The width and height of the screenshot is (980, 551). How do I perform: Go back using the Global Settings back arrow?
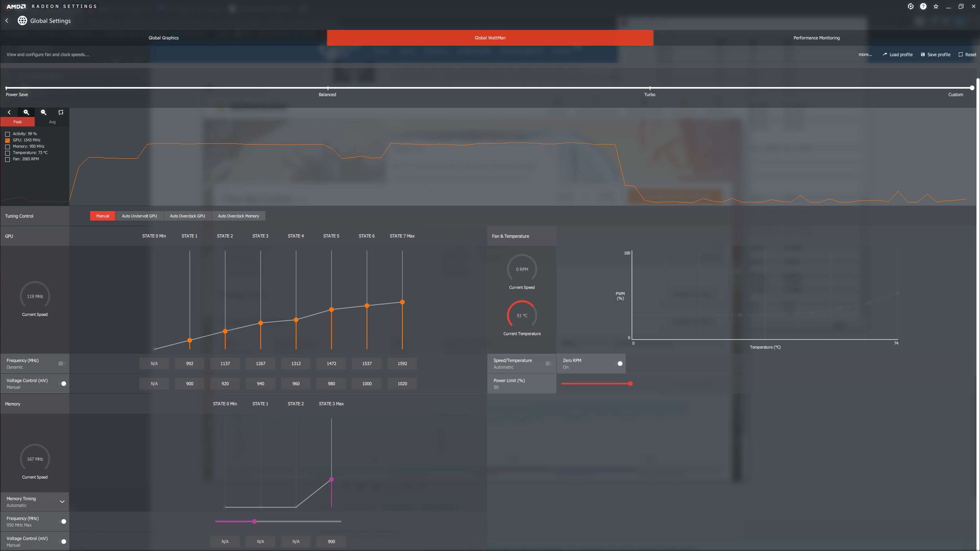[7, 20]
